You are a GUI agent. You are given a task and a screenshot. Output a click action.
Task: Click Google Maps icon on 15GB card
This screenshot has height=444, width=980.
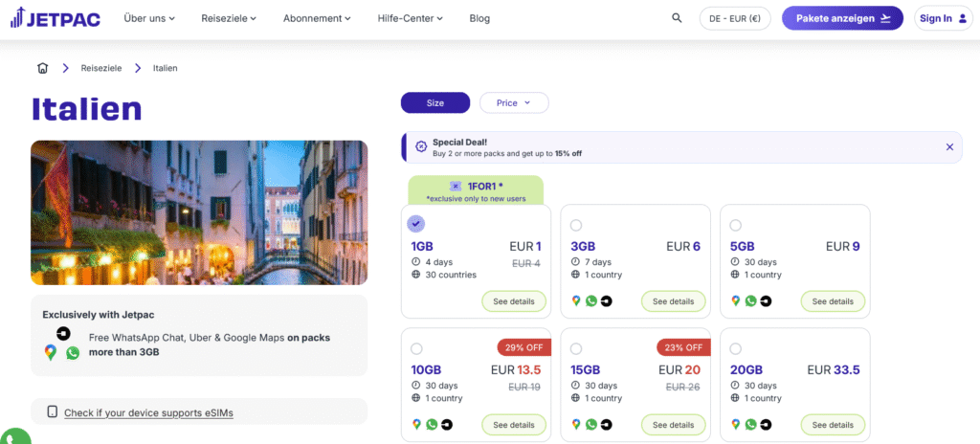576,425
